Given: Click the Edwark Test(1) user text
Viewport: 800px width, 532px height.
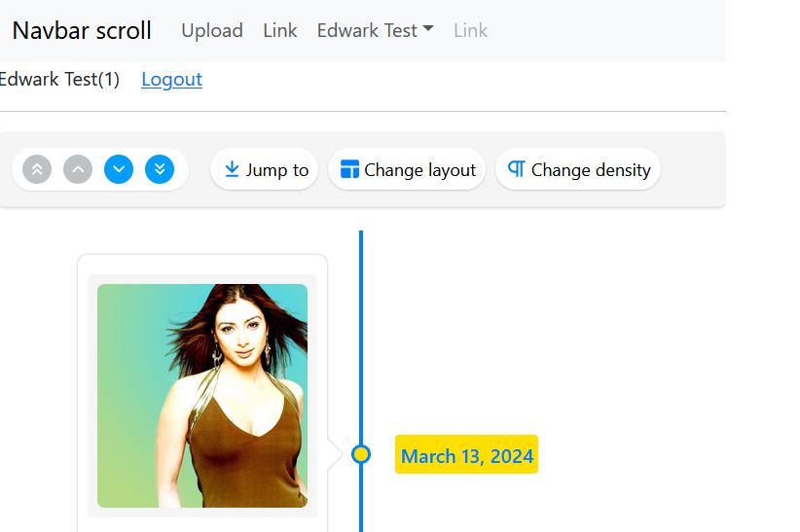Looking at the screenshot, I should point(59,80).
